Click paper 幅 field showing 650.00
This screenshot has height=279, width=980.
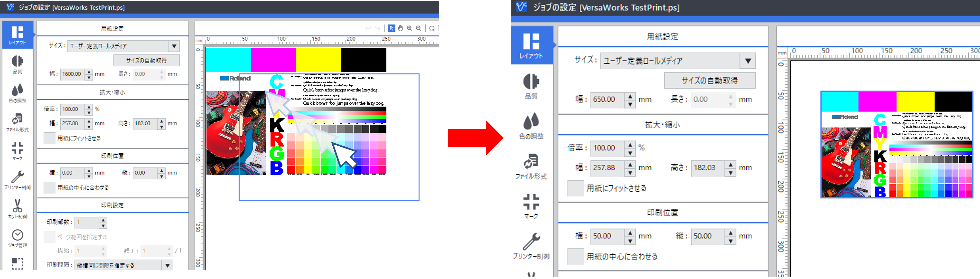[x=608, y=99]
